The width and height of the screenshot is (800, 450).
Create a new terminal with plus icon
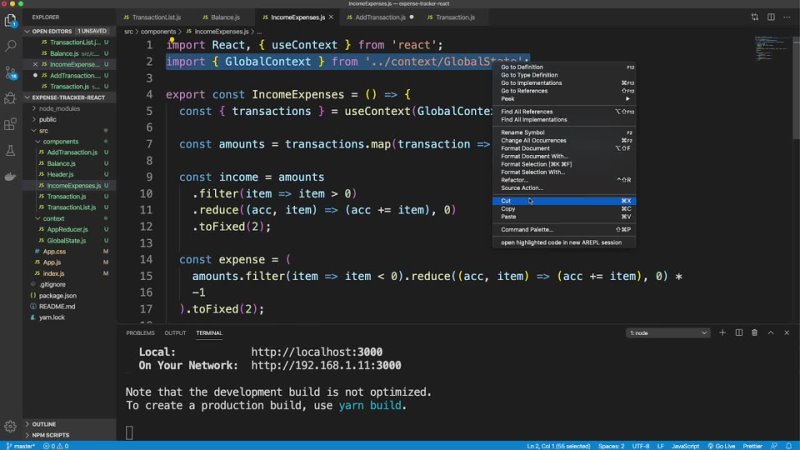pyautogui.click(x=722, y=333)
